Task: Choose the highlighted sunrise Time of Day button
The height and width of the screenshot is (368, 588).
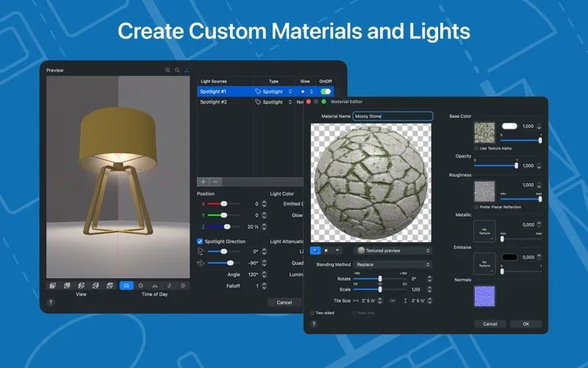Action: click(x=126, y=286)
